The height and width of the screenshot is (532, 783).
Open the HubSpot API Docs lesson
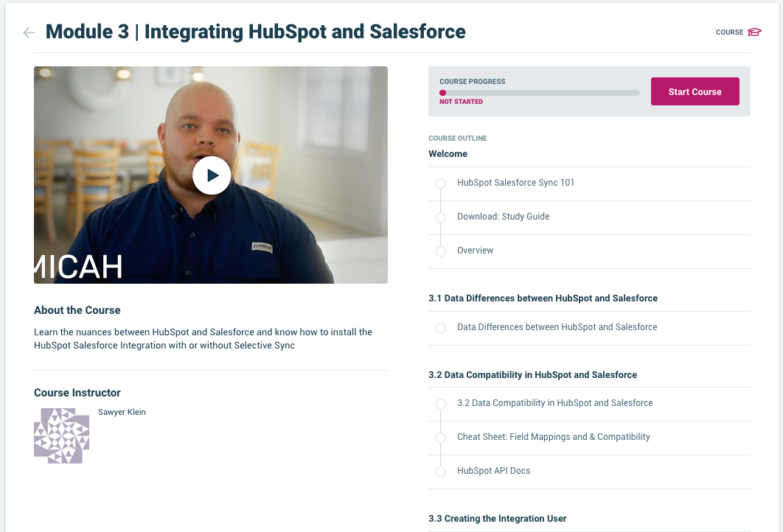(493, 471)
